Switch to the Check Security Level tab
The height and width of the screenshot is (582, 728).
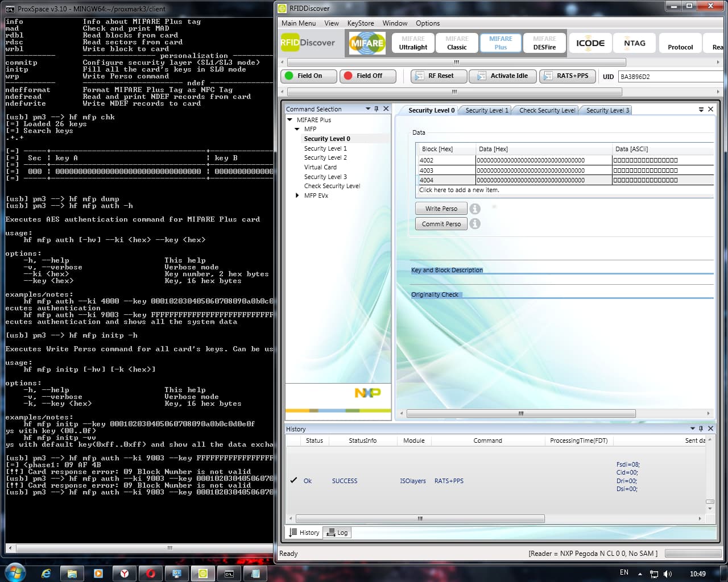point(547,110)
